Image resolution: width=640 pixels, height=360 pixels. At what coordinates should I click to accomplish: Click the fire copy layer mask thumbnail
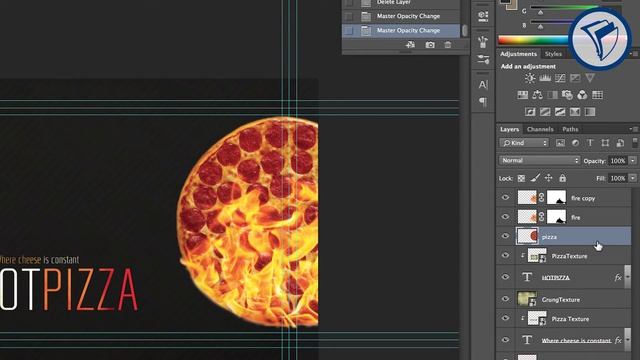[x=556, y=198]
